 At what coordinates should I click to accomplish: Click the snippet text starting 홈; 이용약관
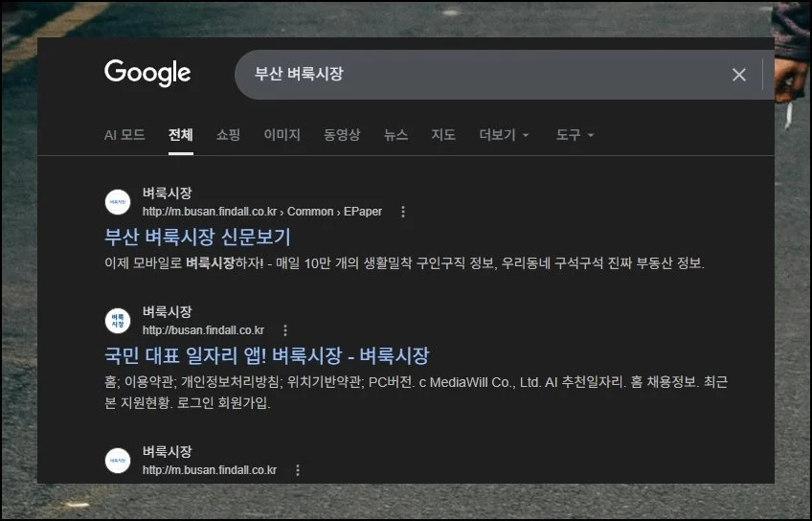[416, 393]
